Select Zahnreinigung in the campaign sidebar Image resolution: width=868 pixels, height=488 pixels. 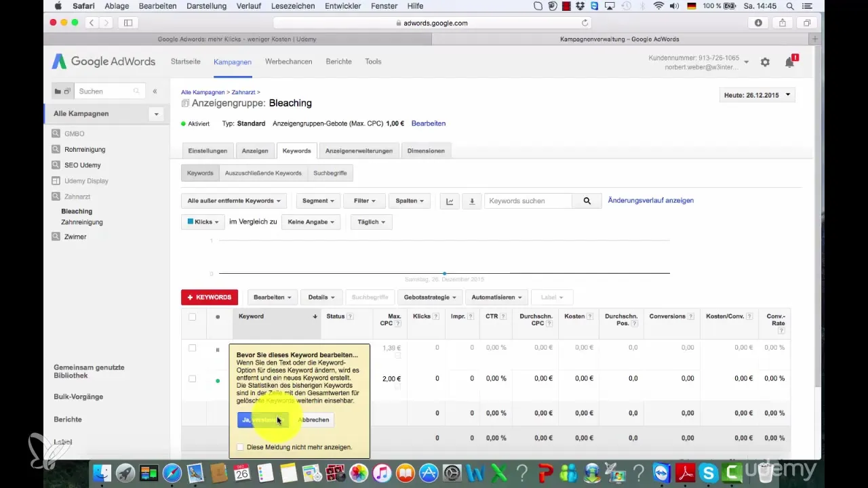(82, 222)
